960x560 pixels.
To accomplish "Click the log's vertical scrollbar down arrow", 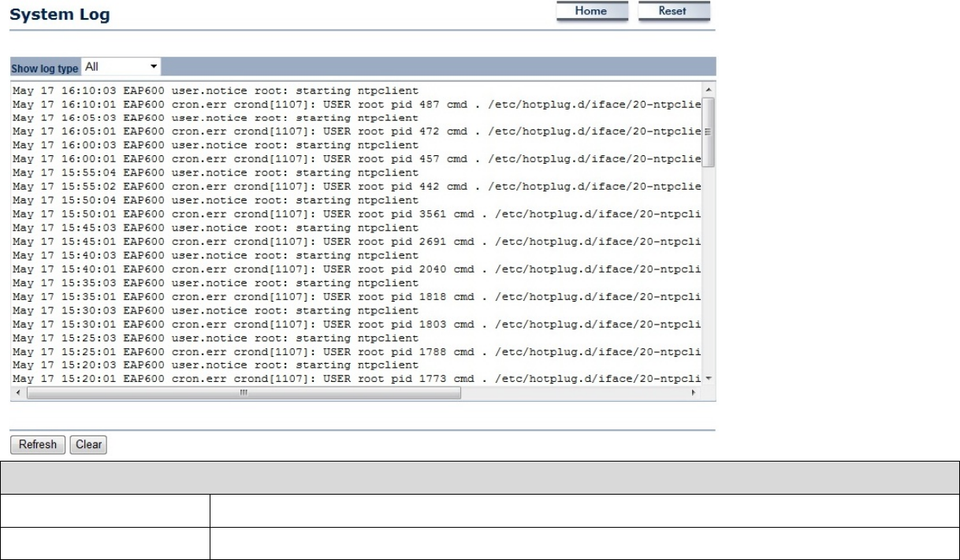I will click(x=708, y=379).
